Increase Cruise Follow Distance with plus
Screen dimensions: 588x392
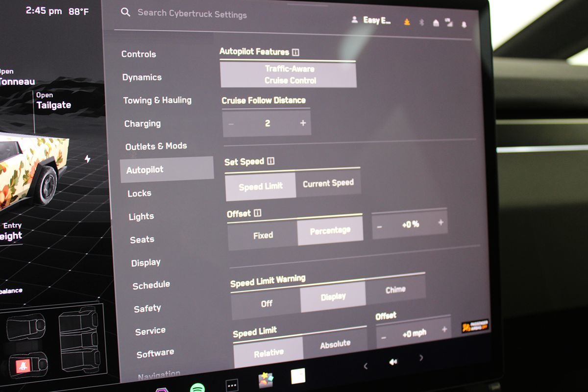click(303, 123)
